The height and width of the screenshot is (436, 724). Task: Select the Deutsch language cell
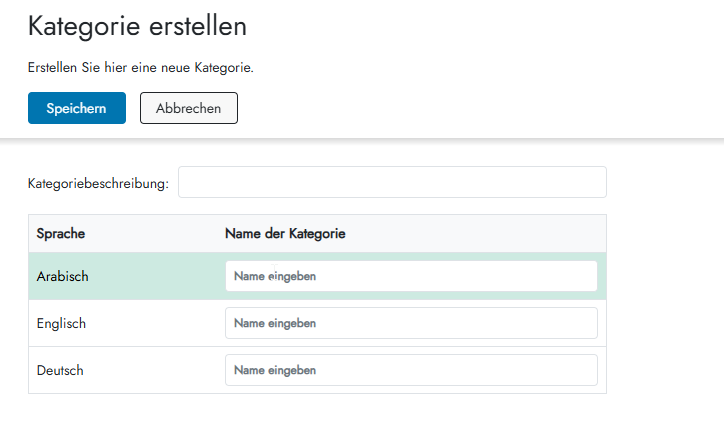tap(60, 370)
